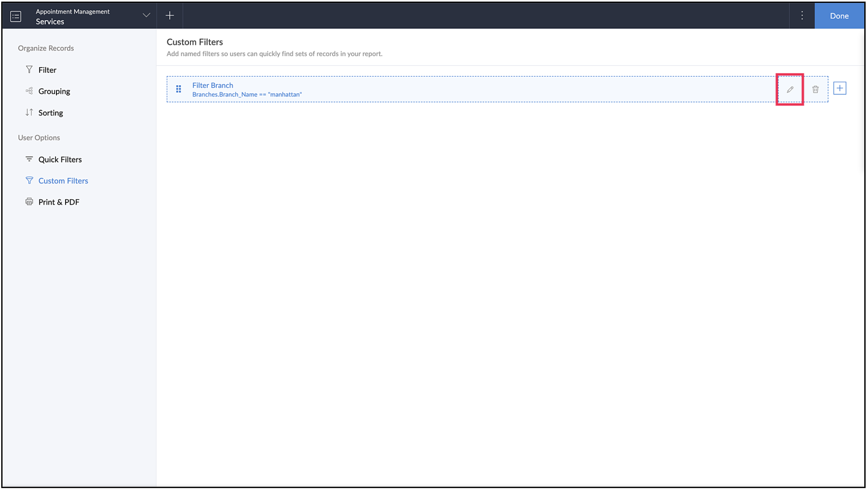The width and height of the screenshot is (868, 491).
Task: Expand the Appointment Management Services dropdown chevron
Action: point(146,15)
